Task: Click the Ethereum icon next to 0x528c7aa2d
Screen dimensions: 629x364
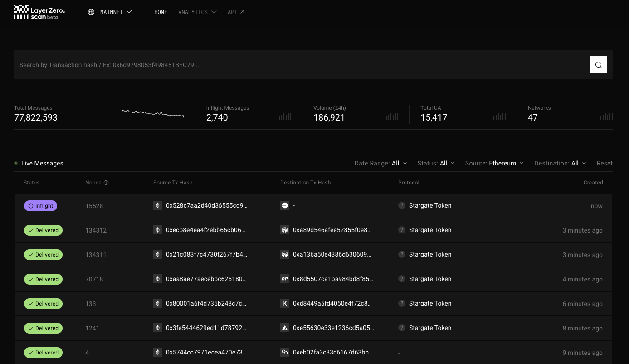Action: pyautogui.click(x=158, y=205)
